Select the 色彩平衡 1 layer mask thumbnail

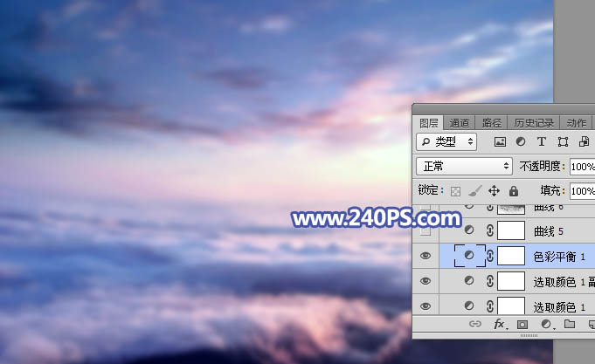point(511,256)
